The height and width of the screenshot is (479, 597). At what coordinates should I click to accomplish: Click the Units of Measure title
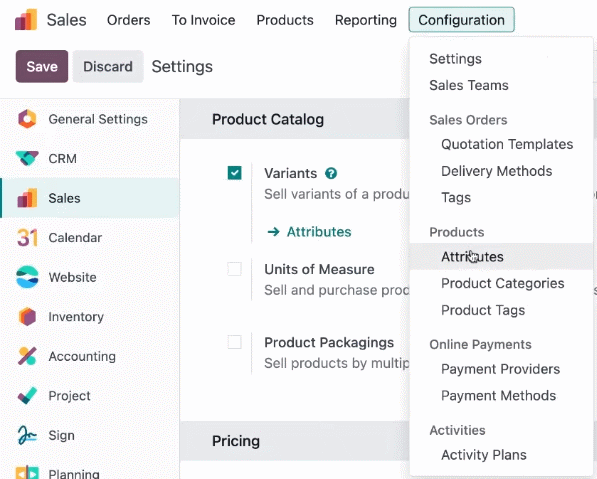(x=319, y=269)
